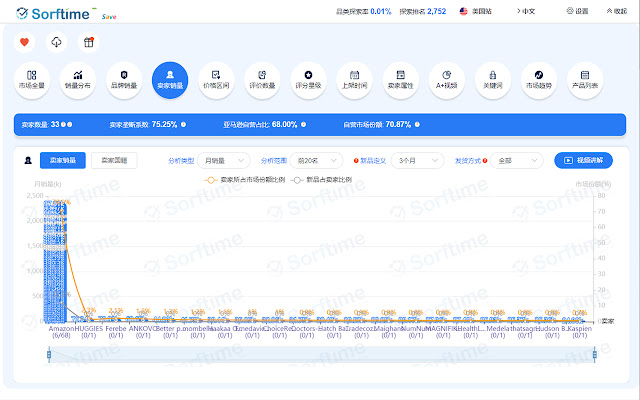This screenshot has width=640, height=400.
Task: Click the 视频讲解 video tutorial button
Action: click(x=583, y=160)
